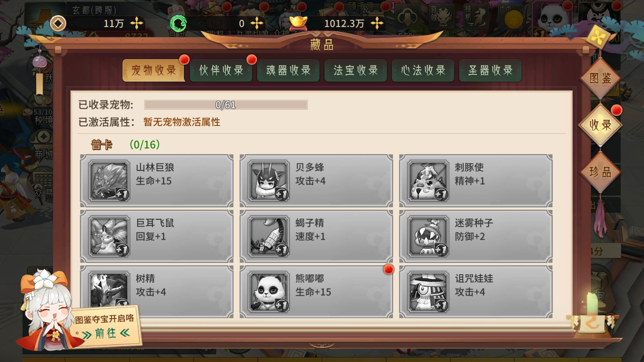Click the 已收录宠物 0/61 progress bar
The height and width of the screenshot is (362, 644).
tap(226, 105)
